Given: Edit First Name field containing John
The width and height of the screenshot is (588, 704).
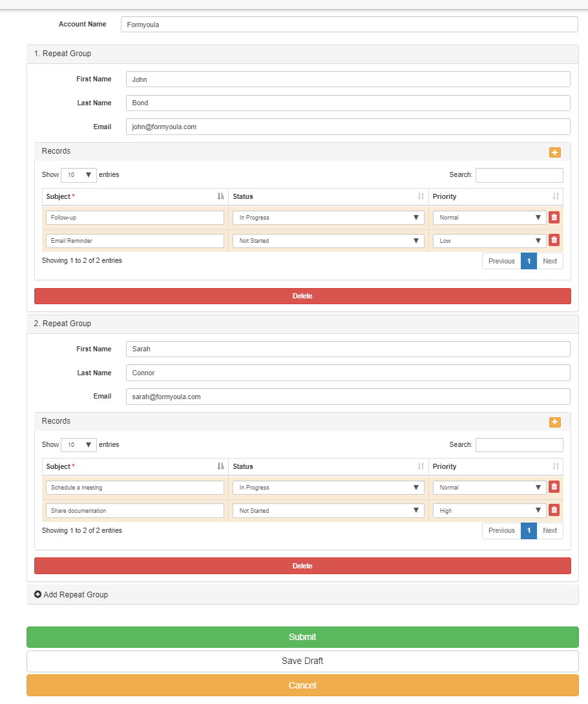Looking at the screenshot, I should [348, 79].
